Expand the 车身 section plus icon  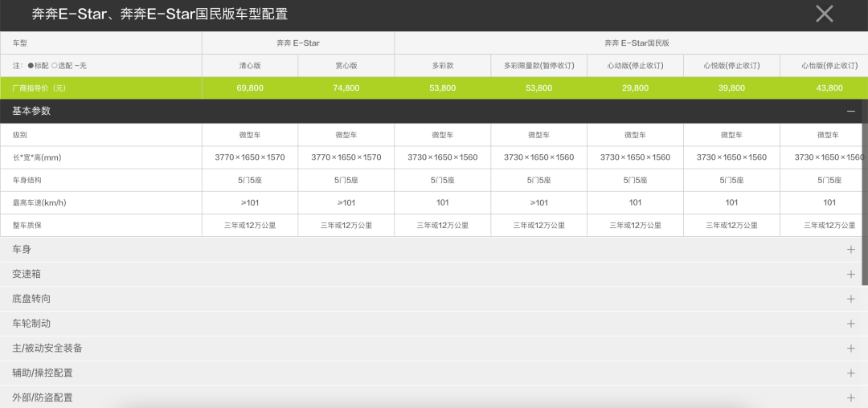pyautogui.click(x=851, y=249)
